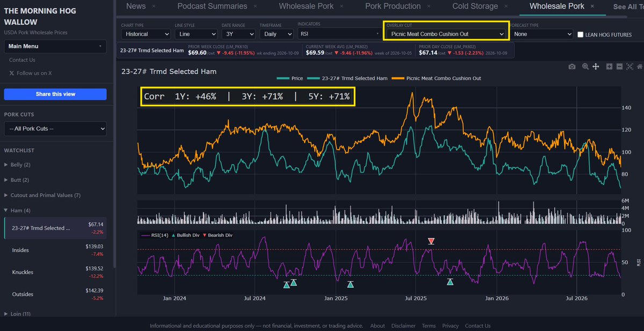Toggle Price series in chart legend
This screenshot has width=644, height=331.
point(290,78)
